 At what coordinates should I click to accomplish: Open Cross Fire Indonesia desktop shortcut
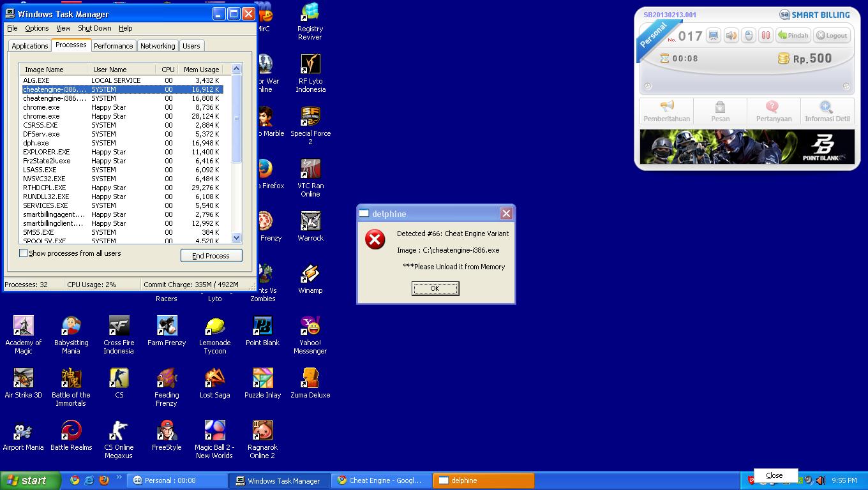119,335
